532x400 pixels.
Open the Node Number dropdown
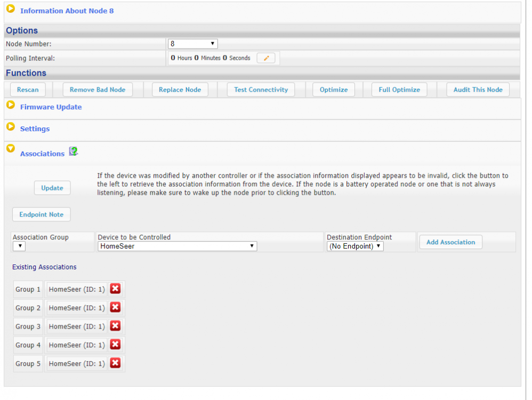coord(192,44)
